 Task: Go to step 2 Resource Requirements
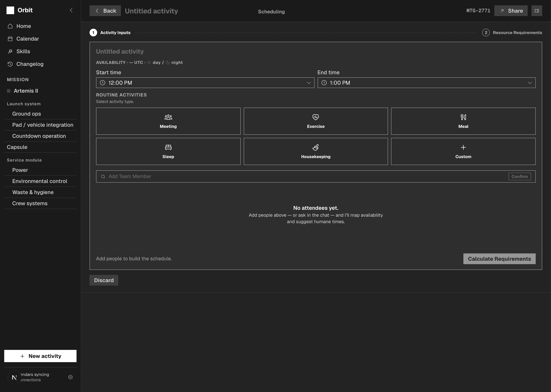[512, 33]
